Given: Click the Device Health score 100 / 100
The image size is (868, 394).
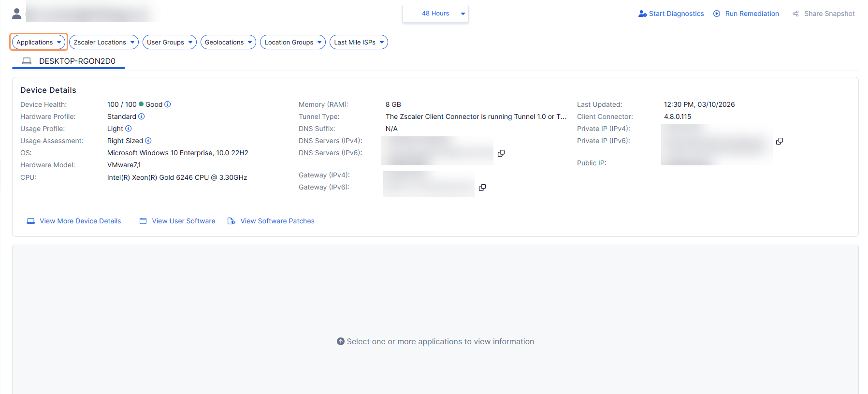Looking at the screenshot, I should click(x=122, y=104).
